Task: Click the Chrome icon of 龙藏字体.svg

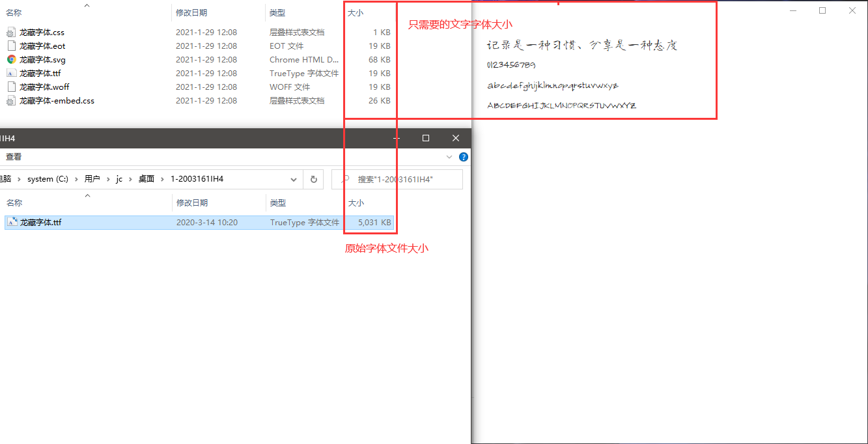Action: [11, 59]
